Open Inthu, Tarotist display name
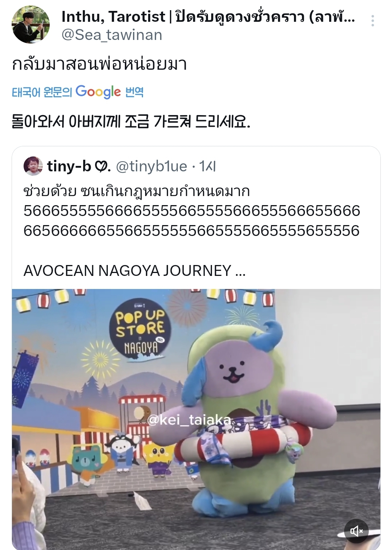 click(113, 17)
